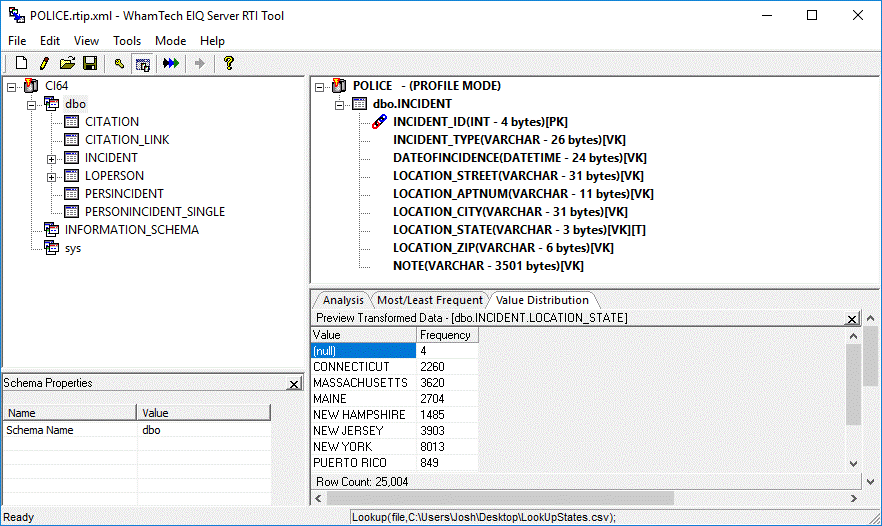Click the left arrow of horizontal scrollbar

point(318,498)
